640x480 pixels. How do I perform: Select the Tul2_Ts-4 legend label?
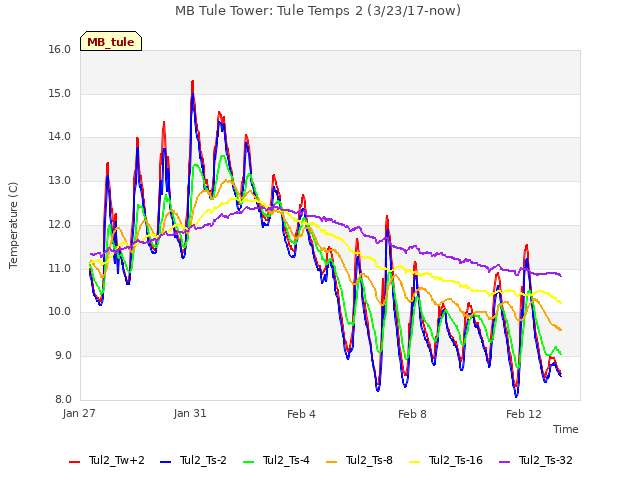[x=286, y=460]
